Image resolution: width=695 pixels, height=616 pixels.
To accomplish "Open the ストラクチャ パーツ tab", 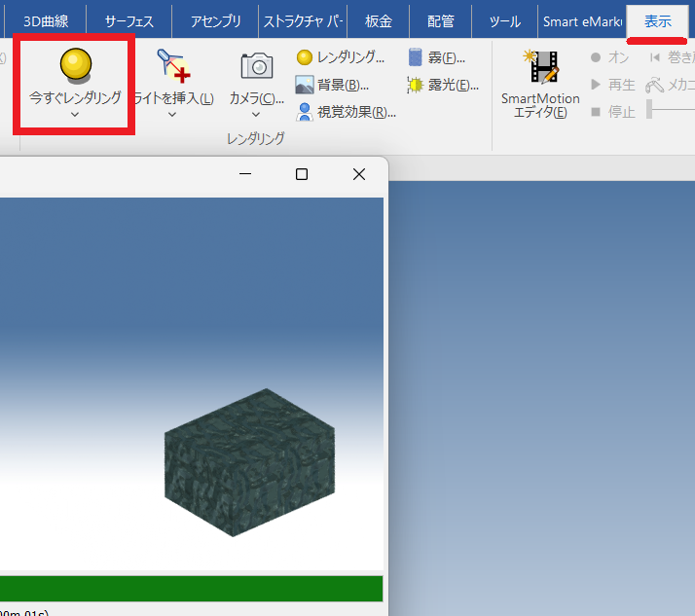I will [x=303, y=21].
